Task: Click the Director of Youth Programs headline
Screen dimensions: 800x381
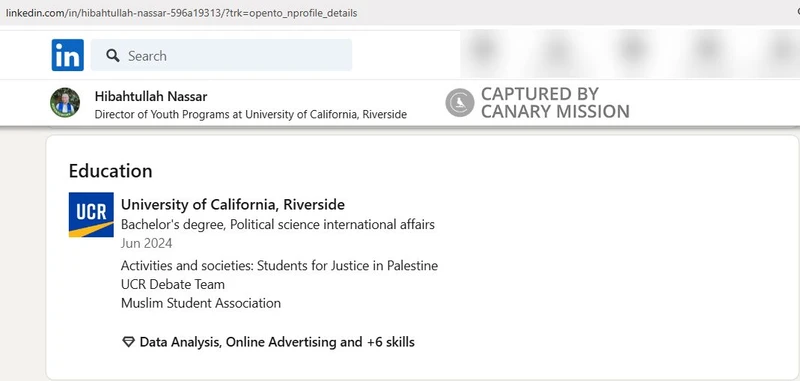Action: (x=251, y=114)
